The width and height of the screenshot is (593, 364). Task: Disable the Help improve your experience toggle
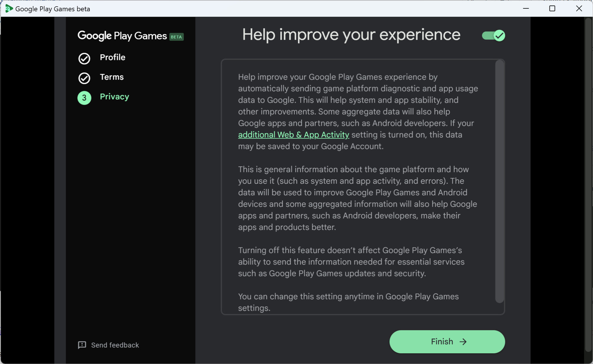[493, 36]
